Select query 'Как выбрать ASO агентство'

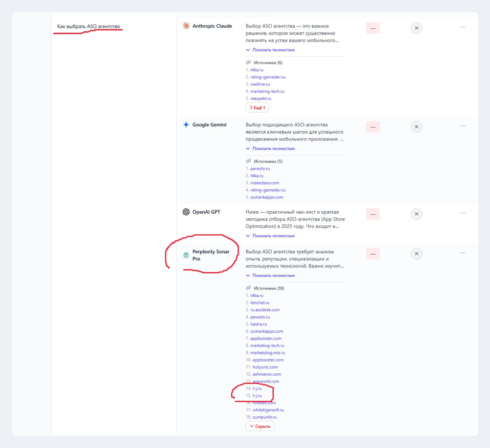[88, 26]
